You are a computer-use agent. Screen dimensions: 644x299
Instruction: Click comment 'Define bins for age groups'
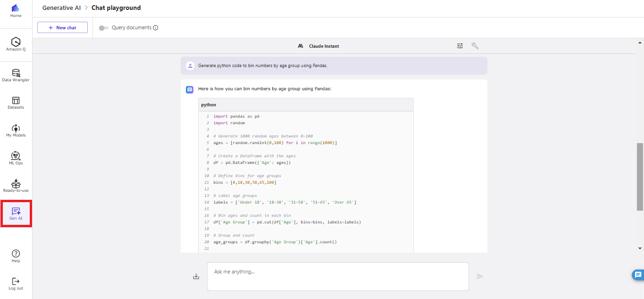[247, 176]
